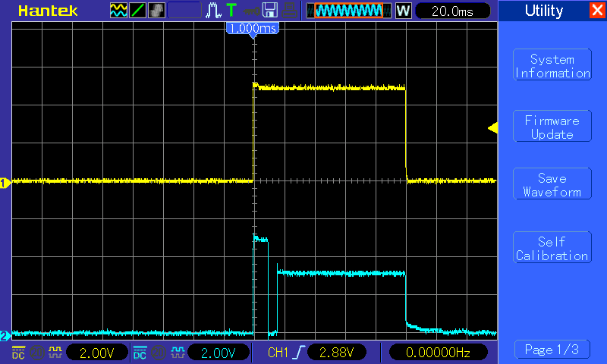Click the waveform memory overview bar
This screenshot has width=607, height=364.
tap(349, 11)
